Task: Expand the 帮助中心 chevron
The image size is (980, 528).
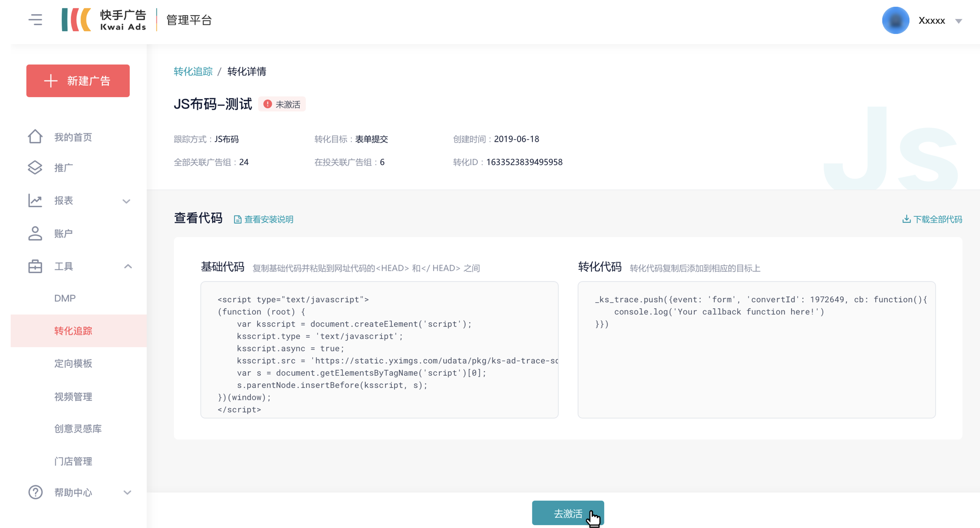Action: (x=127, y=493)
